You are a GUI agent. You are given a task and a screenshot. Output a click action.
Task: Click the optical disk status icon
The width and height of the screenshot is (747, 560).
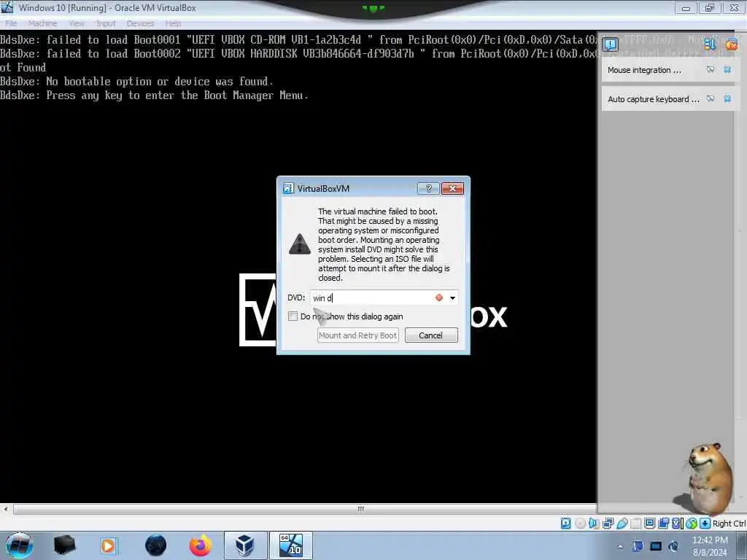pyautogui.click(x=580, y=524)
